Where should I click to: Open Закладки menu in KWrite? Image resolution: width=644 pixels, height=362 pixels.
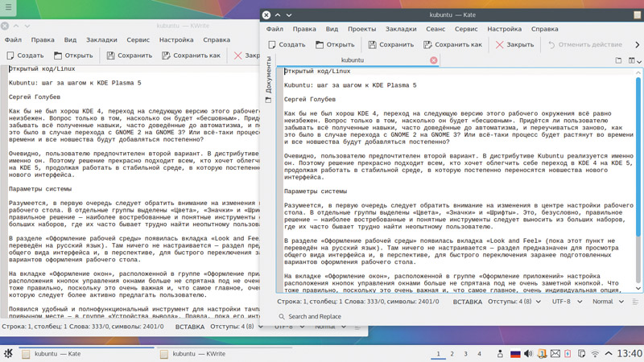click(x=101, y=39)
